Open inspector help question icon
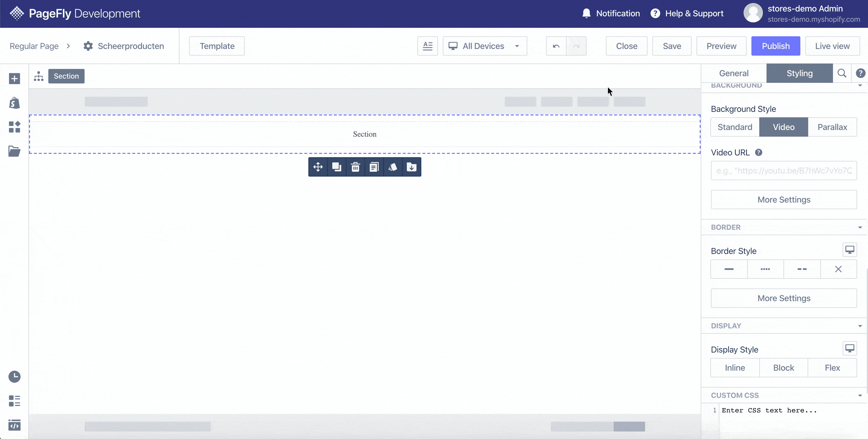This screenshot has width=868, height=439. click(860, 73)
